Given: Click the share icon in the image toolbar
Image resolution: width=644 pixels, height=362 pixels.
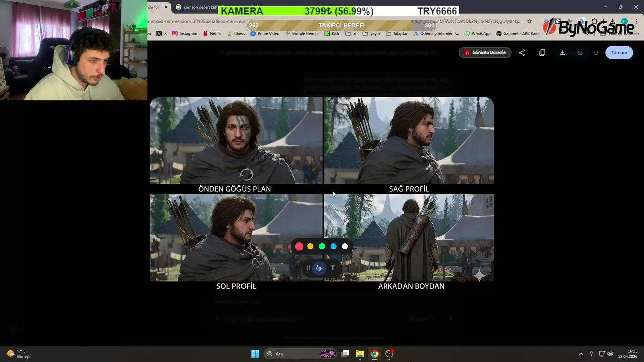Looking at the screenshot, I should pyautogui.click(x=522, y=53).
